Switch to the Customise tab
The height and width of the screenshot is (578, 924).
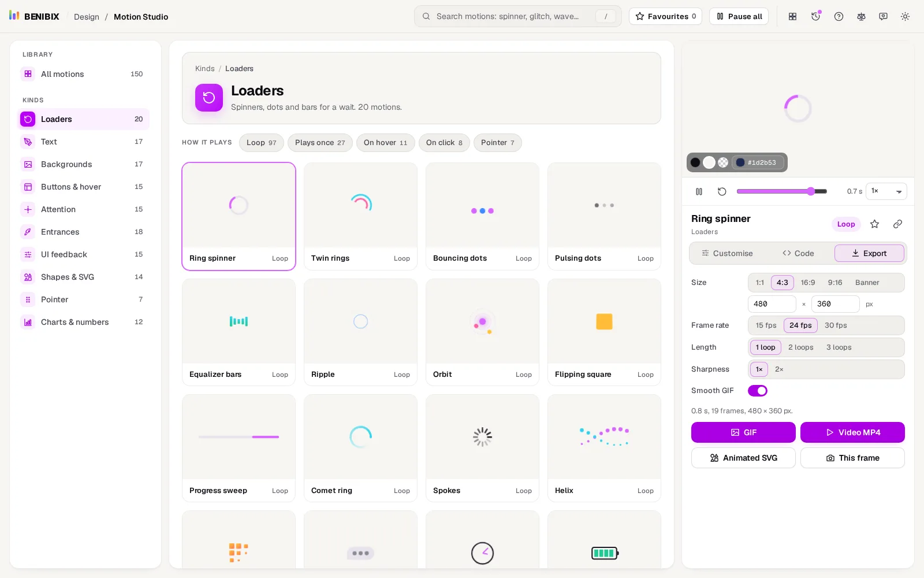(727, 253)
